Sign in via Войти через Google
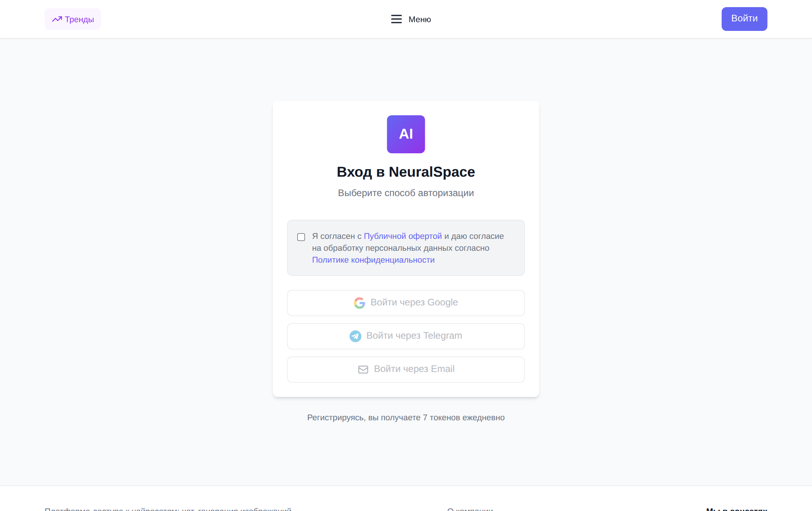The width and height of the screenshot is (812, 511). pos(406,303)
